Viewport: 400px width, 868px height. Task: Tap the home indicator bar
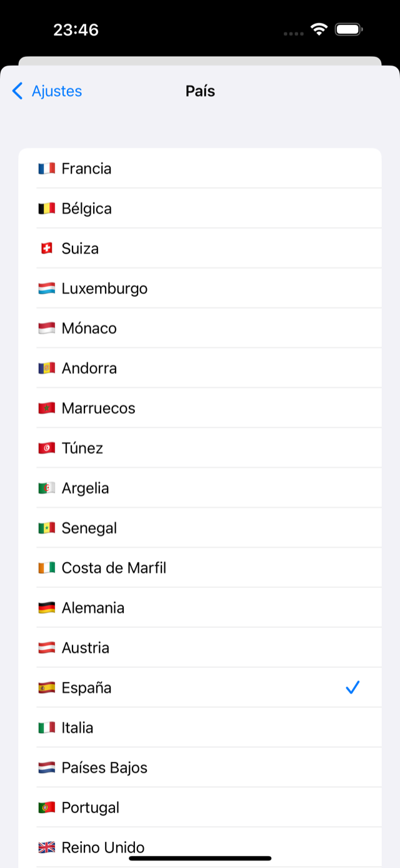(x=200, y=859)
